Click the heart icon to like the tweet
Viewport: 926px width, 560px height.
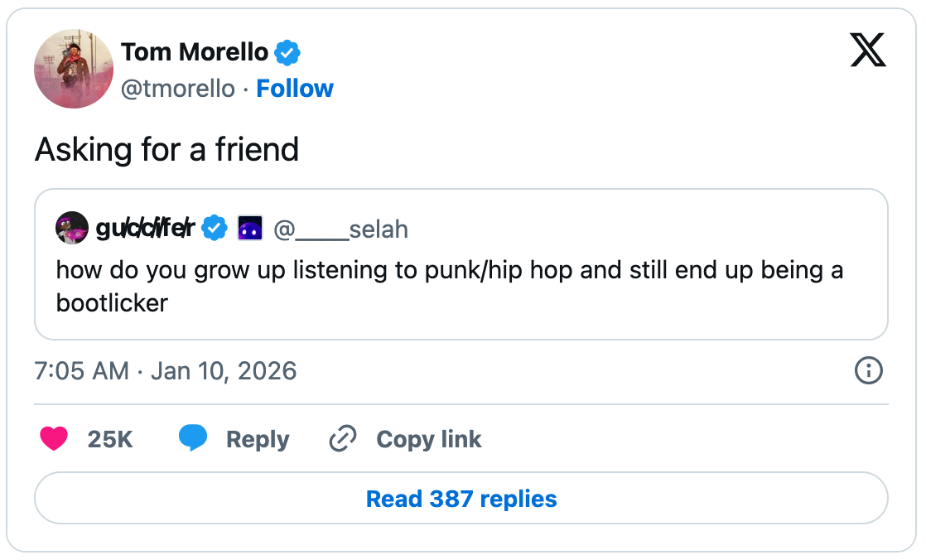pos(55,439)
